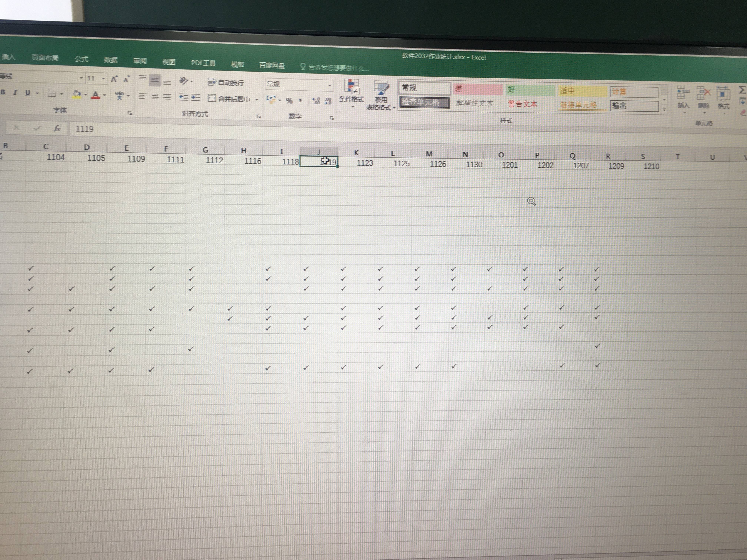Apply the red Font Color
Image resolution: width=747 pixels, height=560 pixels.
(x=96, y=95)
